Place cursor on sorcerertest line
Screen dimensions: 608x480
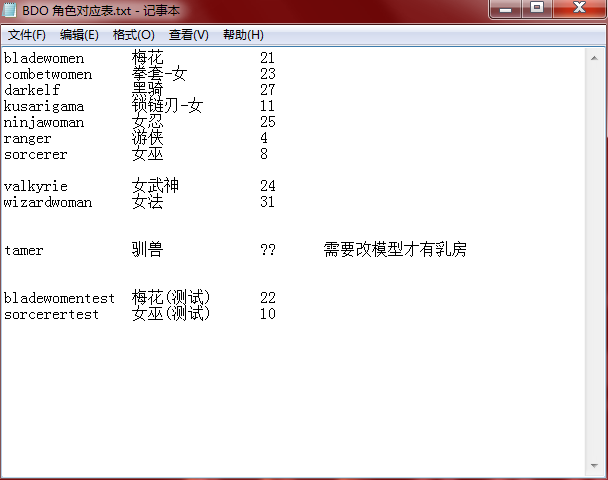[52, 315]
